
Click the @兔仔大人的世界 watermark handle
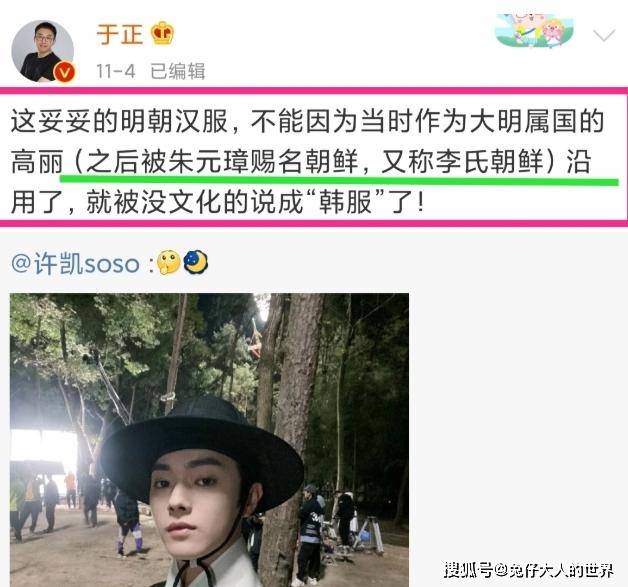tap(554, 570)
